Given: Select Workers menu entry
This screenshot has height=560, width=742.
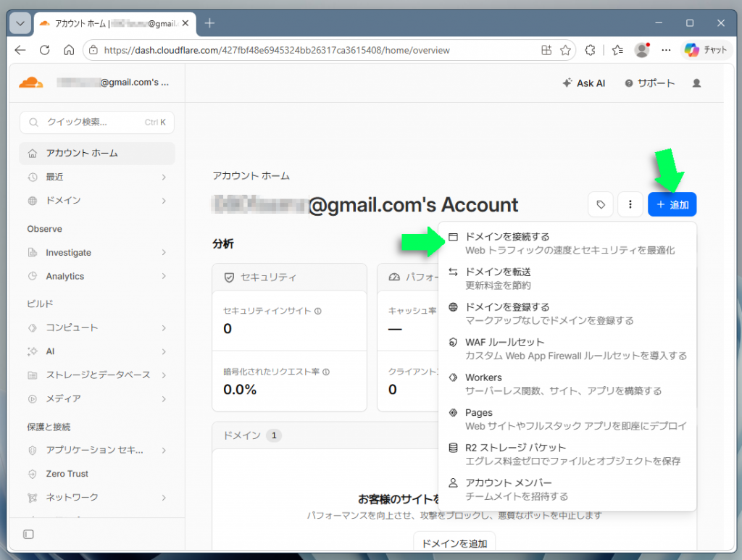Looking at the screenshot, I should [567, 384].
